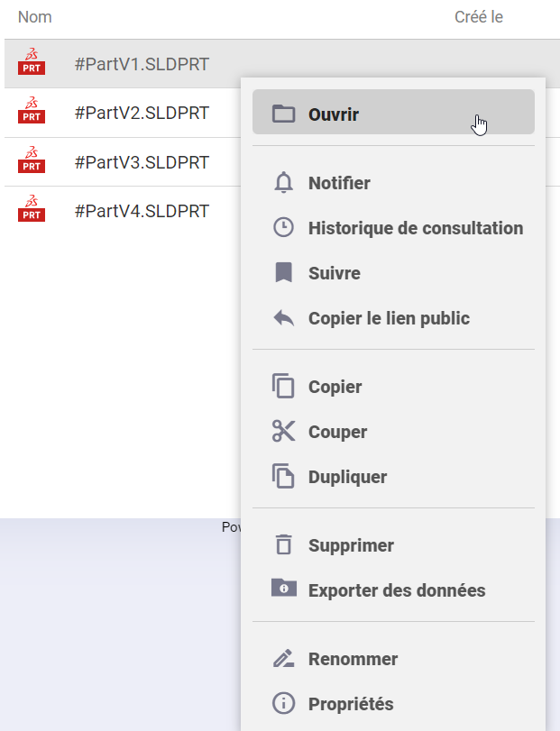Click the PRT file icon of #PartV4.SLDPRT
The width and height of the screenshot is (560, 731).
[32, 211]
